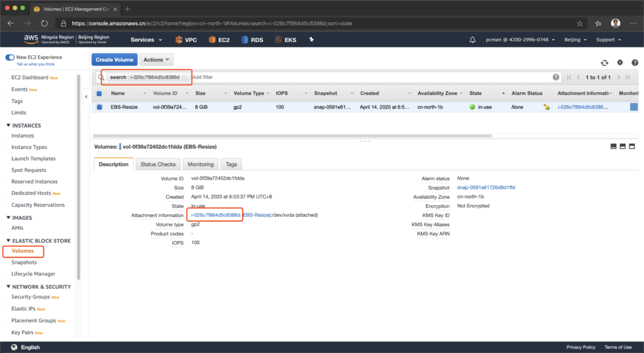This screenshot has width=644, height=353.
Task: Switch to the Monitoring tab
Action: pos(201,164)
